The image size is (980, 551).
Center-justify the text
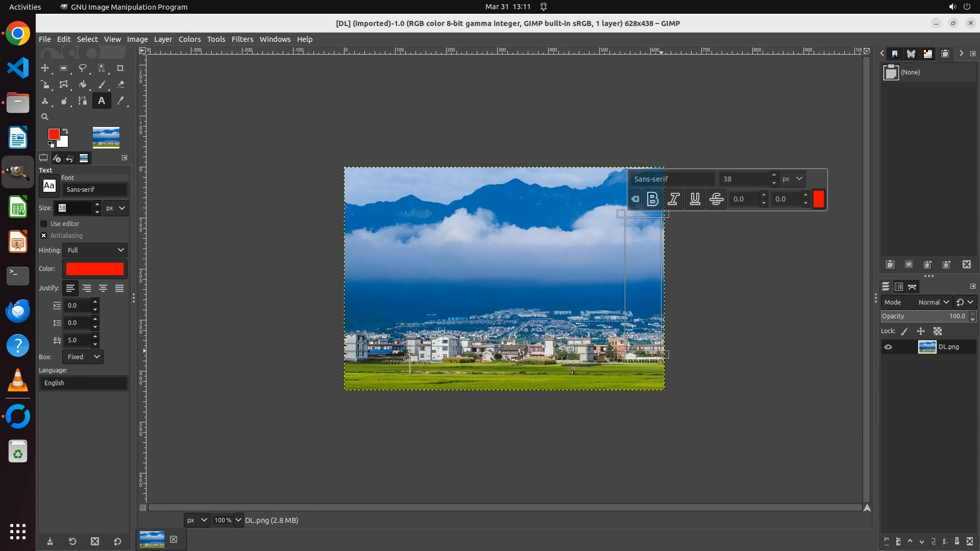(x=103, y=288)
